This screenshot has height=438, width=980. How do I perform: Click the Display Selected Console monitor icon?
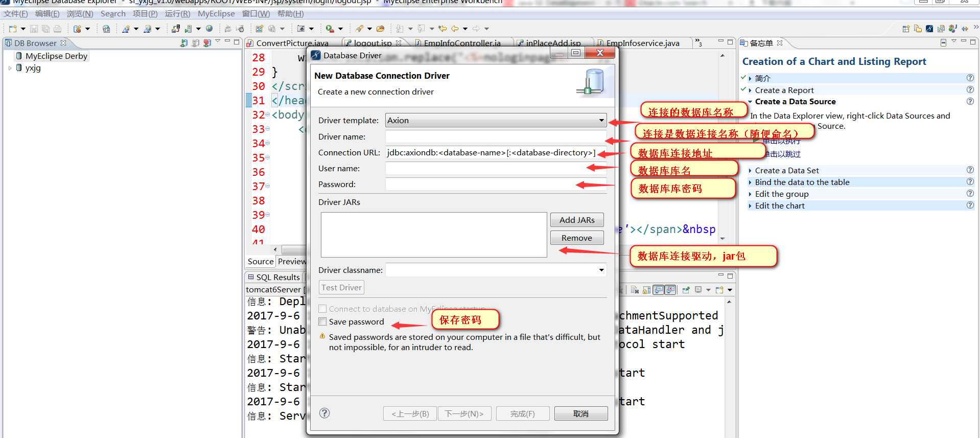[x=698, y=290]
